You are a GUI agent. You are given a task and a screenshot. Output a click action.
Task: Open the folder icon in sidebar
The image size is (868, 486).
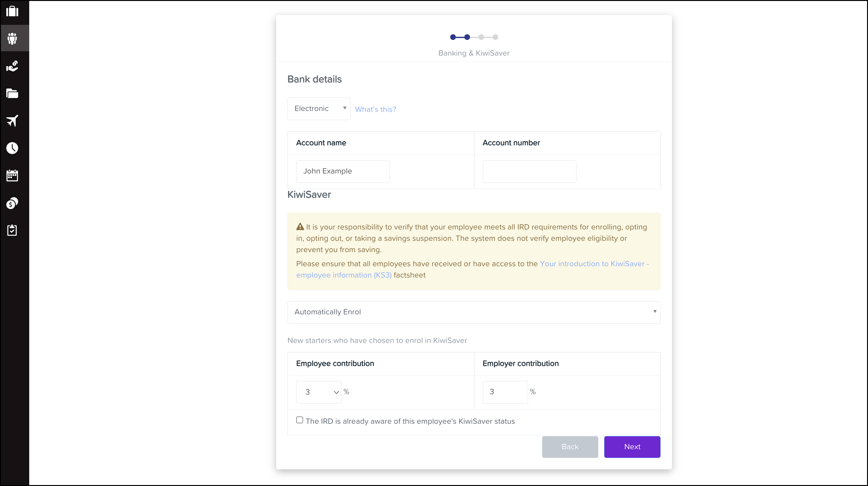point(13,93)
